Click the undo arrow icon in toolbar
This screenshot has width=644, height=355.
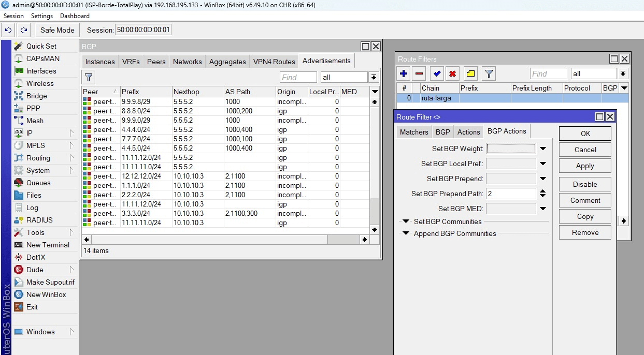point(8,30)
